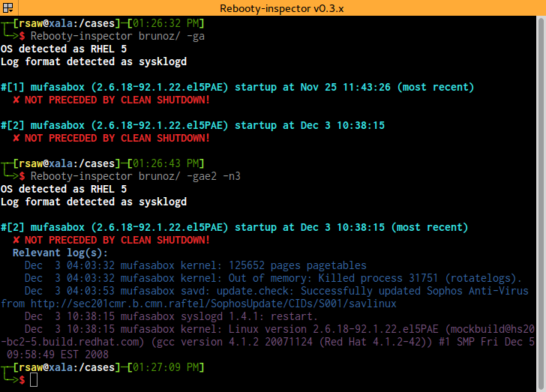The image size is (546, 392).
Task: Click the 09:58:49 EST 2008 build date text
Action: tap(58, 355)
